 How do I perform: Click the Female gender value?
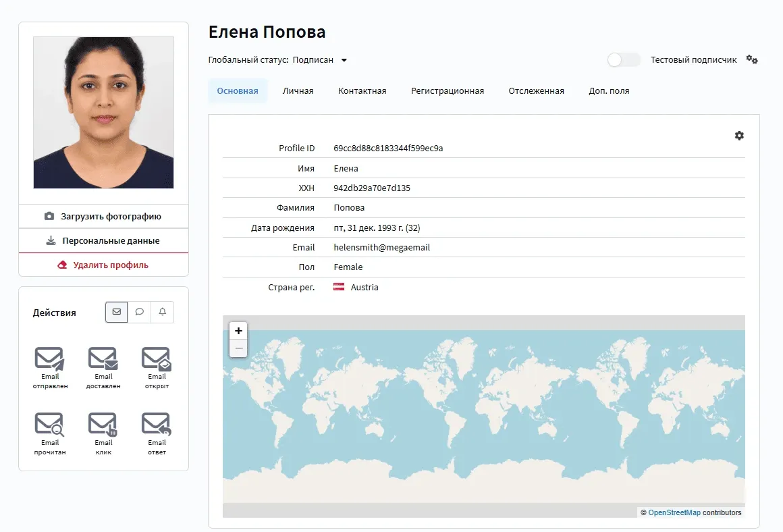(x=348, y=267)
